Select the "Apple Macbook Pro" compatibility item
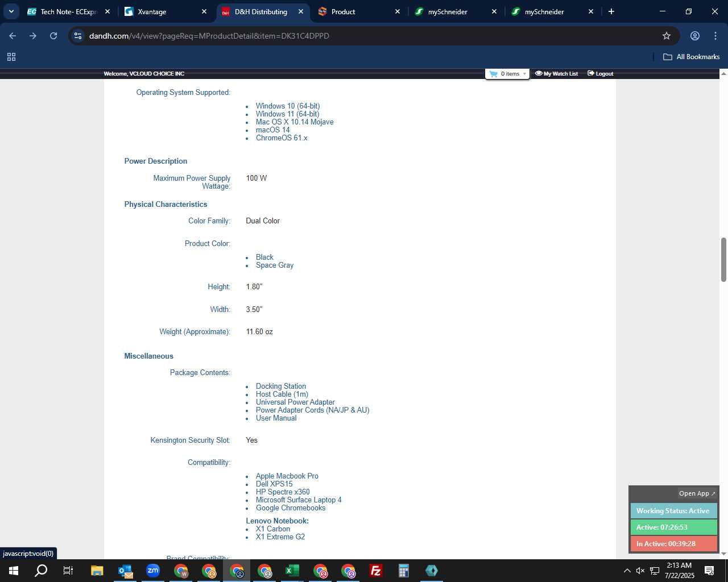This screenshot has width=728, height=582. coord(287,476)
